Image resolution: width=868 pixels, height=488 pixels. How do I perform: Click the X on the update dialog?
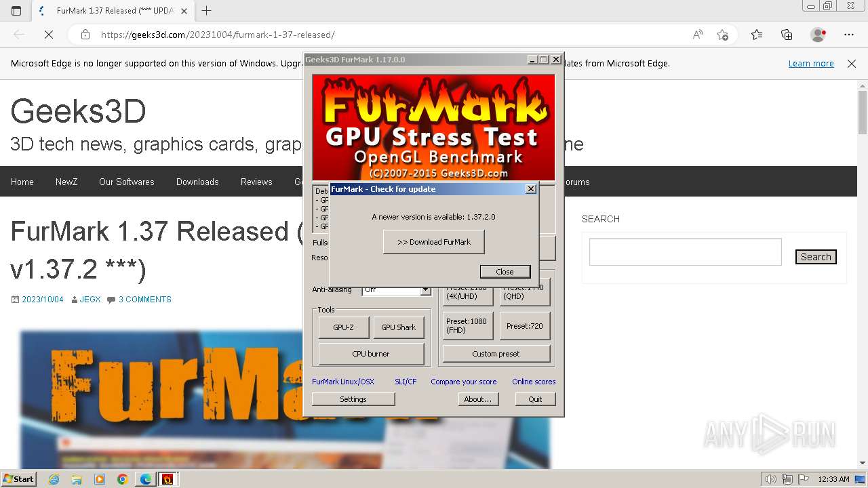(531, 189)
